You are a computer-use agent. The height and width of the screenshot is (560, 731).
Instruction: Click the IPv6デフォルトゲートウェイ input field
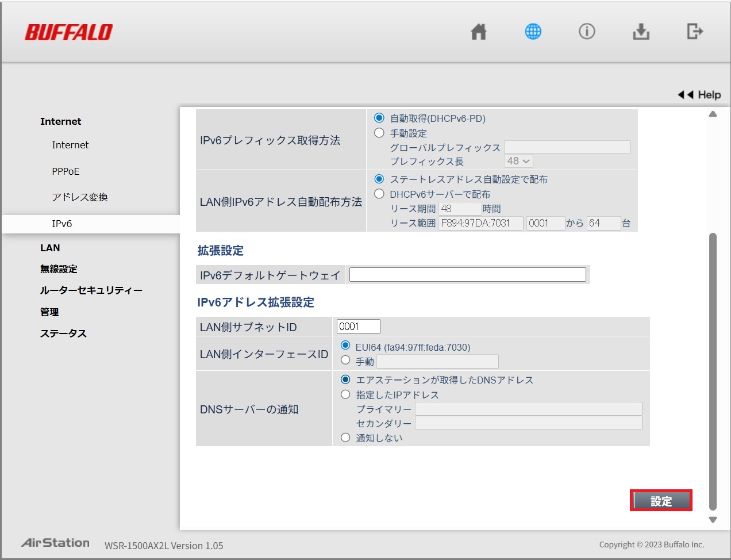point(468,274)
